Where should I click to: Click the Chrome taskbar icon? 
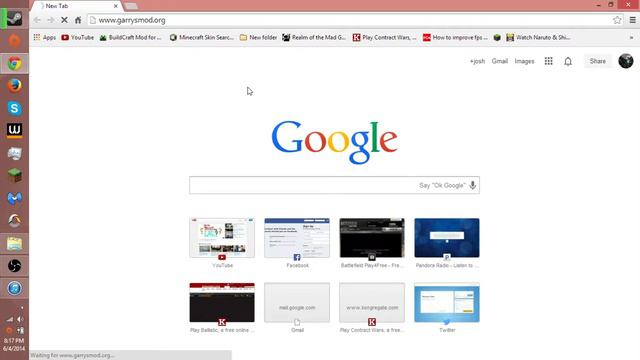pyautogui.click(x=14, y=63)
